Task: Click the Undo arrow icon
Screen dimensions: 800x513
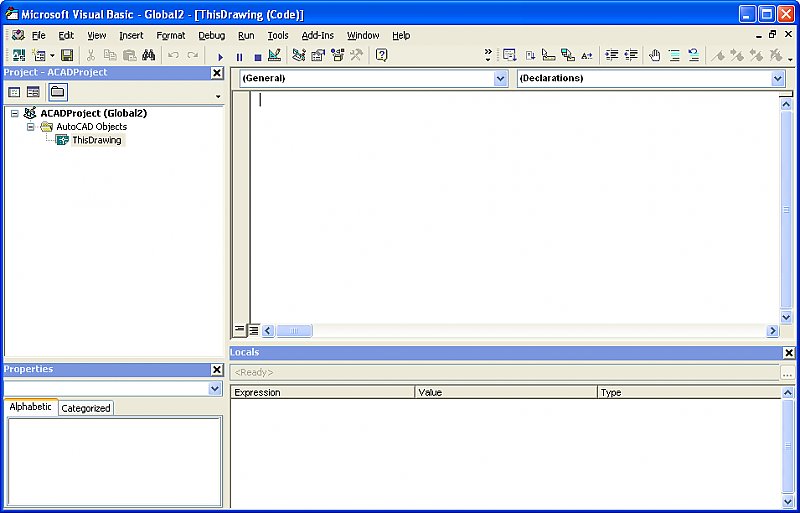Action: pyautogui.click(x=173, y=55)
